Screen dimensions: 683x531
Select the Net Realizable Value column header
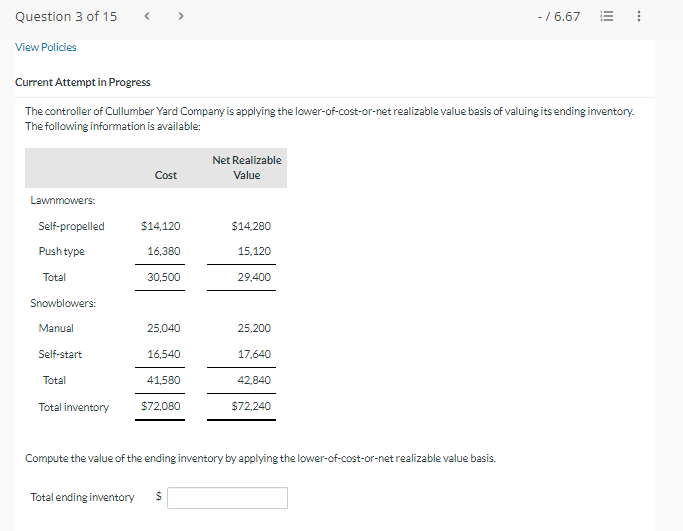tap(246, 167)
